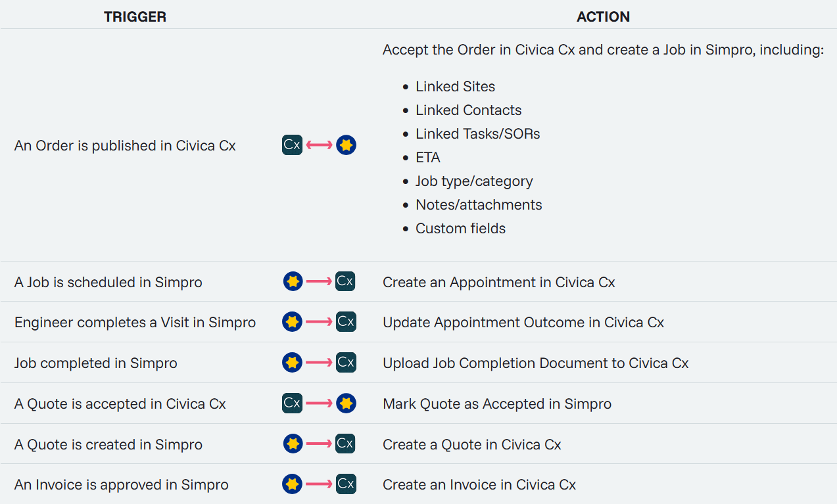Click the Civica Cx icon in the Order published row
The width and height of the screenshot is (837, 504).
tap(292, 145)
